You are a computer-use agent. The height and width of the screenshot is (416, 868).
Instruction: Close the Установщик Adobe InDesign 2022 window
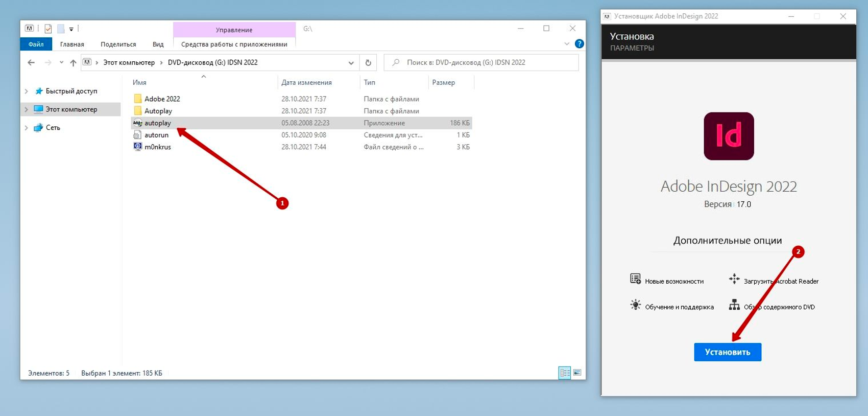843,16
